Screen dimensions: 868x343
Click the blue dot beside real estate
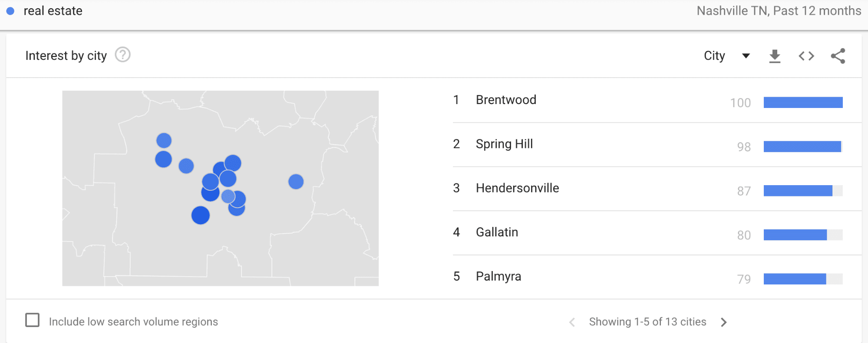pos(10,10)
